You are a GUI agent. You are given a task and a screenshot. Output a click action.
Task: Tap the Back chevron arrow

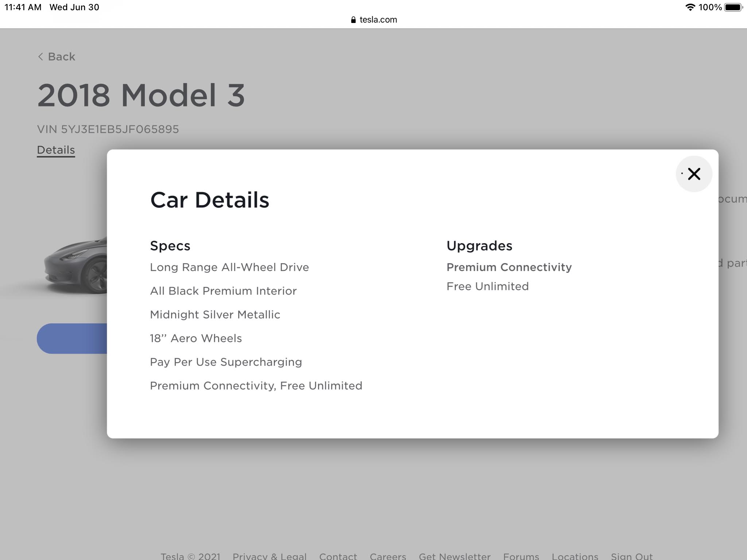click(x=41, y=57)
